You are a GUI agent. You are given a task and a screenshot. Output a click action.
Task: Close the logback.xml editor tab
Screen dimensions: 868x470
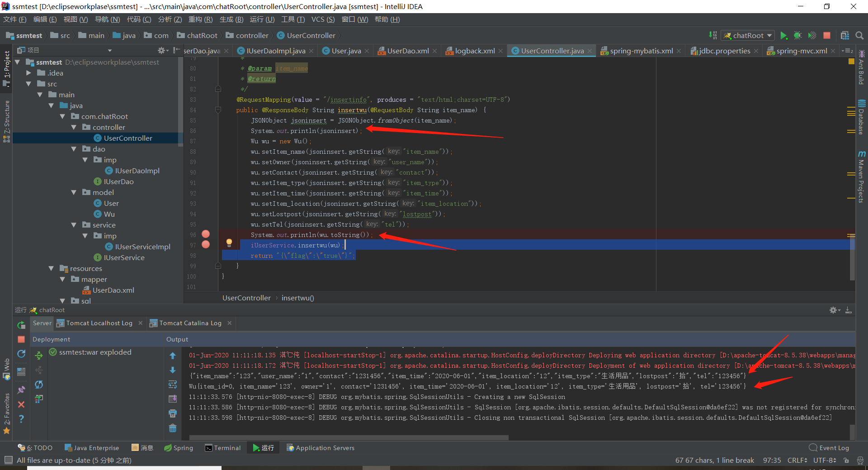pos(500,51)
